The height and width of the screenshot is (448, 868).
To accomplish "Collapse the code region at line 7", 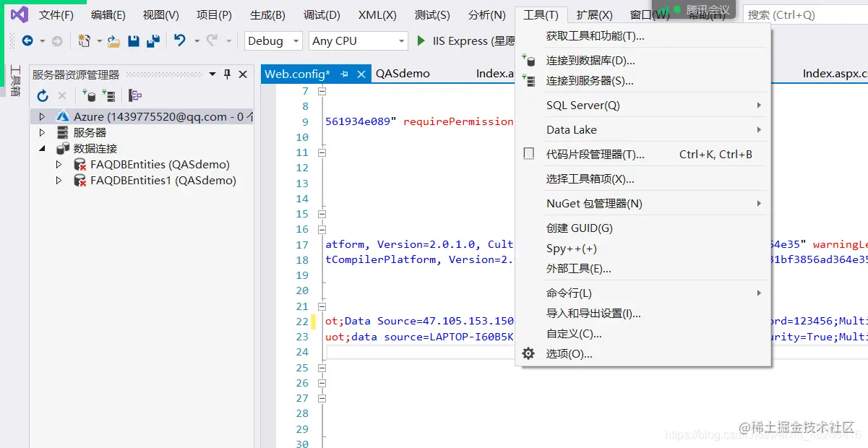I will click(x=322, y=91).
